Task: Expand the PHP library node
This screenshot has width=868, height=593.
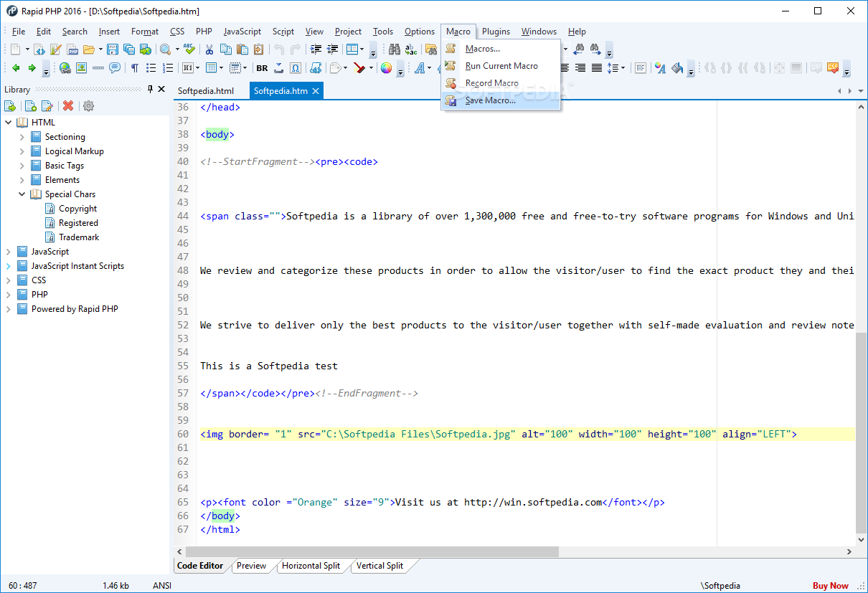Action: point(9,295)
